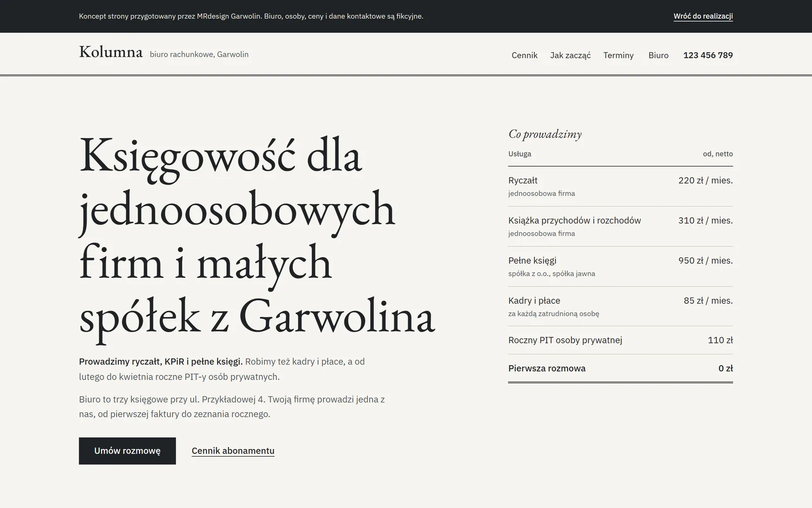This screenshot has width=812, height=508.
Task: Select the 'Pełne księgi' service name
Action: tap(532, 261)
